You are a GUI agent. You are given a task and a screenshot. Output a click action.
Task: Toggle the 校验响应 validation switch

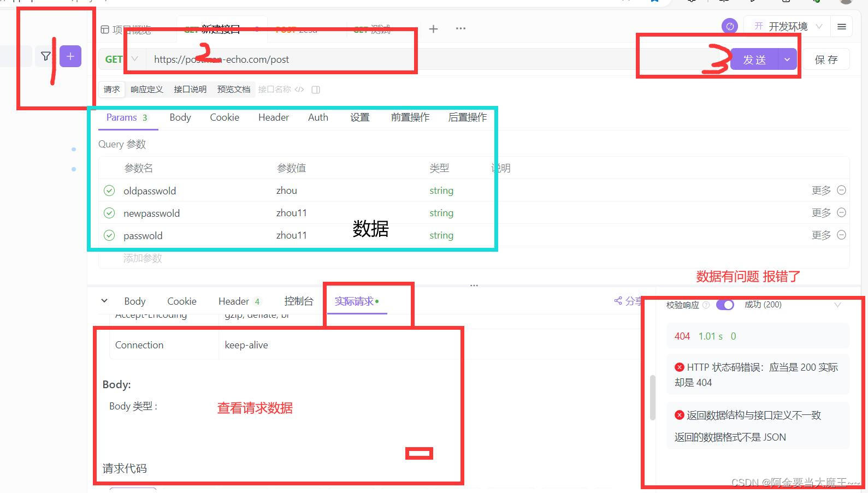(725, 305)
